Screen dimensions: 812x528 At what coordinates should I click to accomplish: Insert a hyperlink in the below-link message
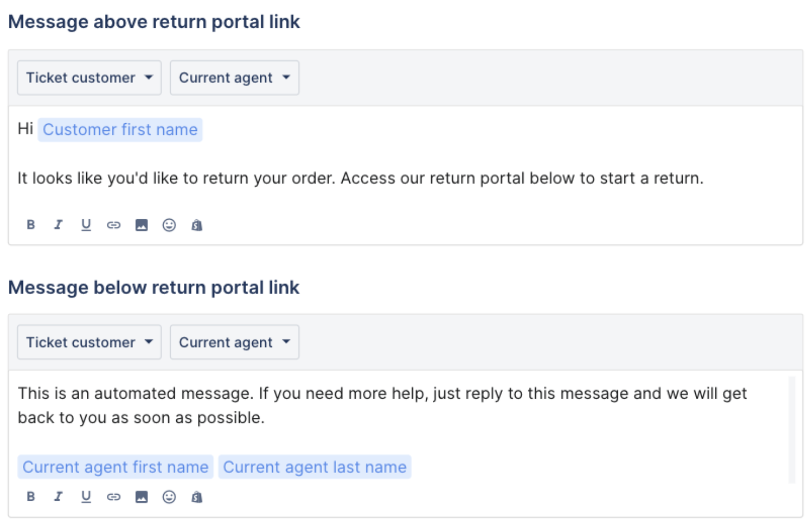114,496
